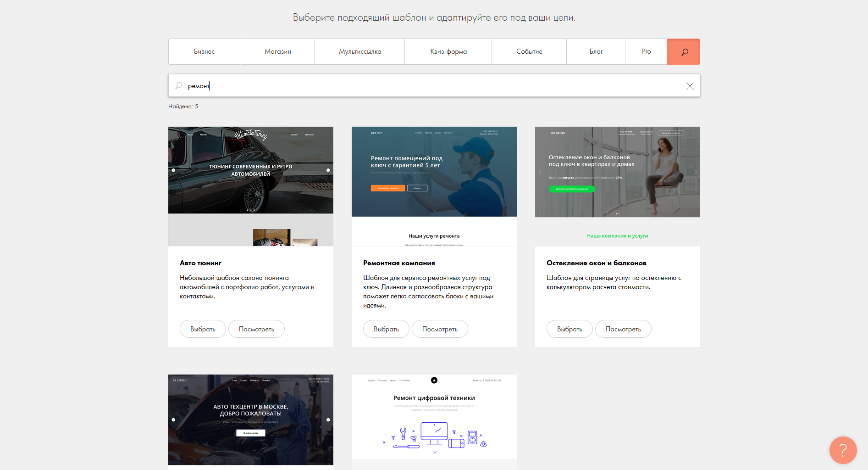Select Остекление окон и балконов with Выбрать

tap(569, 329)
